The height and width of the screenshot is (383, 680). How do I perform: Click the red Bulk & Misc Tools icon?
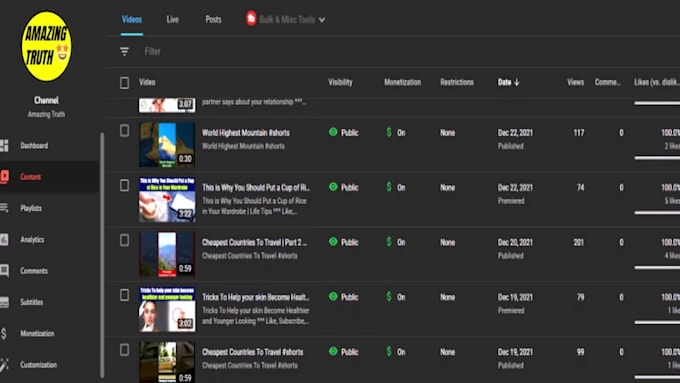coord(251,19)
